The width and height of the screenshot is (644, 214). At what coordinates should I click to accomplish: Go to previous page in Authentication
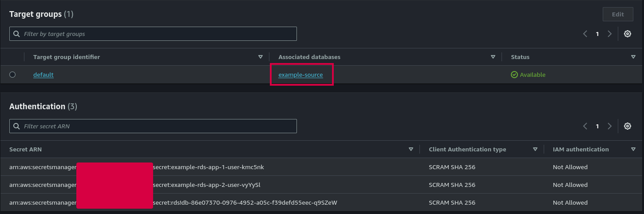coord(585,126)
